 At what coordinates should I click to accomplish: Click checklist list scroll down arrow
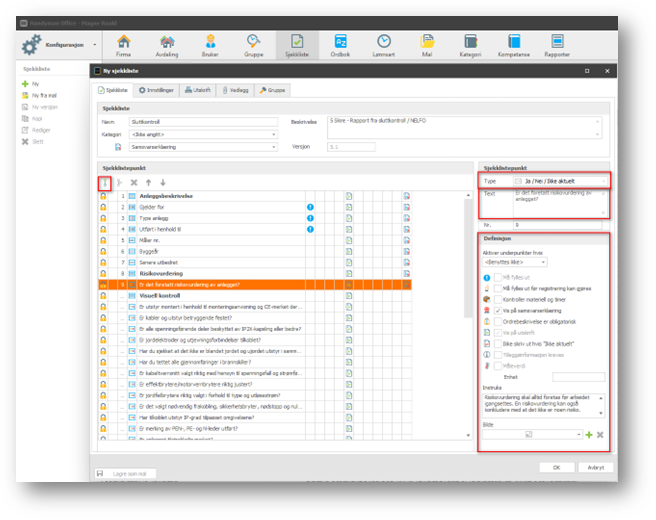tap(468, 435)
